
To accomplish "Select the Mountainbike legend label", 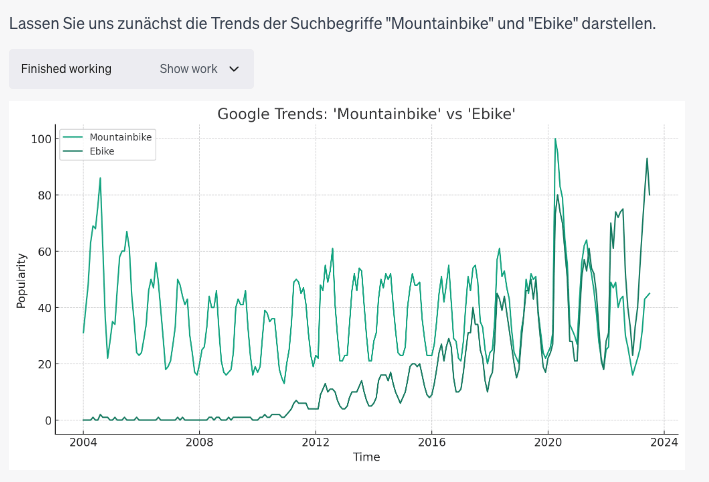I will pyautogui.click(x=121, y=137).
